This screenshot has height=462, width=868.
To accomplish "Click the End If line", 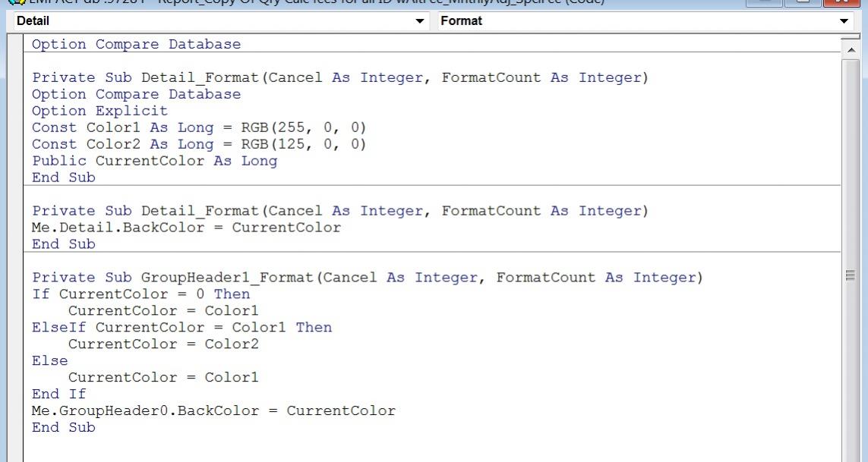I will pos(58,394).
